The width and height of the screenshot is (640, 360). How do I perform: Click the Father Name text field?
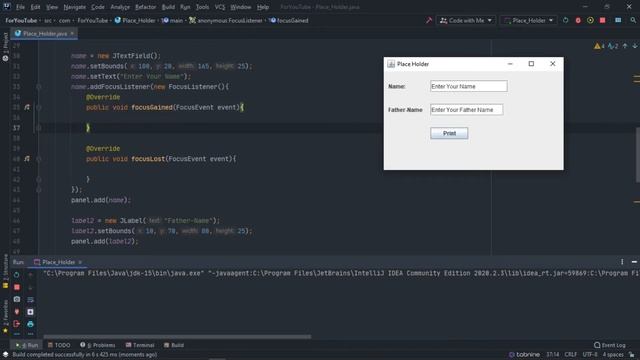(467, 110)
